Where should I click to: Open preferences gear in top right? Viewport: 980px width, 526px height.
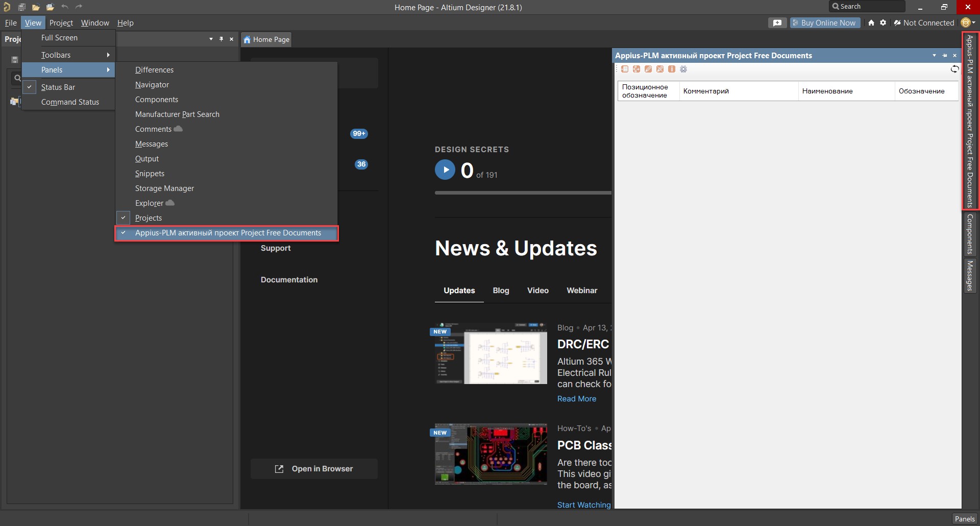click(883, 22)
